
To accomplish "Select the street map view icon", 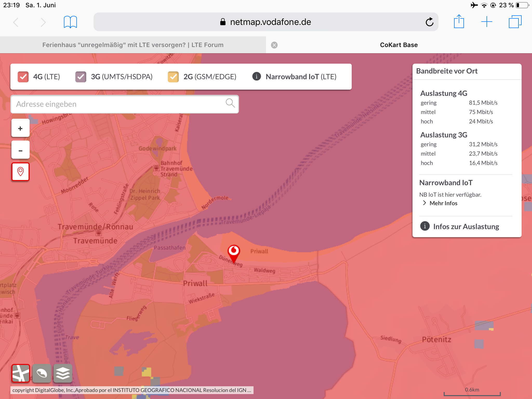I will [21, 373].
